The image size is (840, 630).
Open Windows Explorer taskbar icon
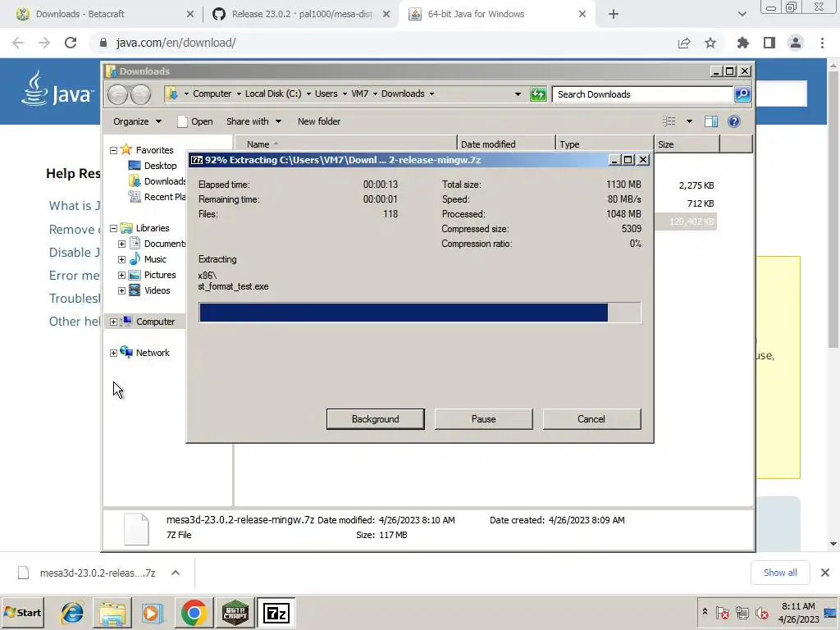tap(112, 612)
